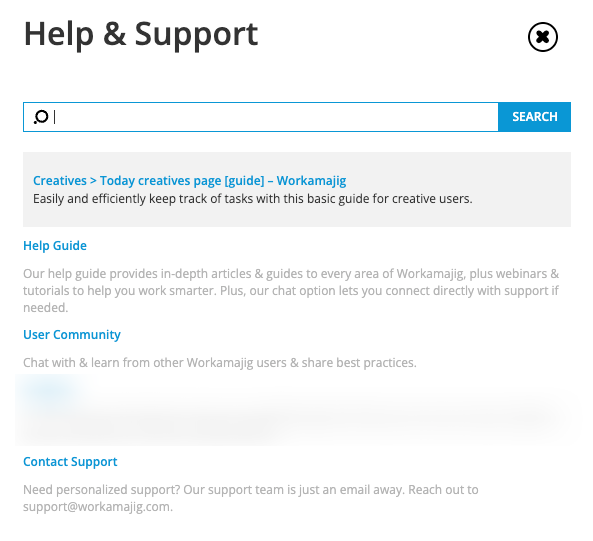Click the word 'Creatives' in result title
This screenshot has width=593, height=541.
point(60,181)
